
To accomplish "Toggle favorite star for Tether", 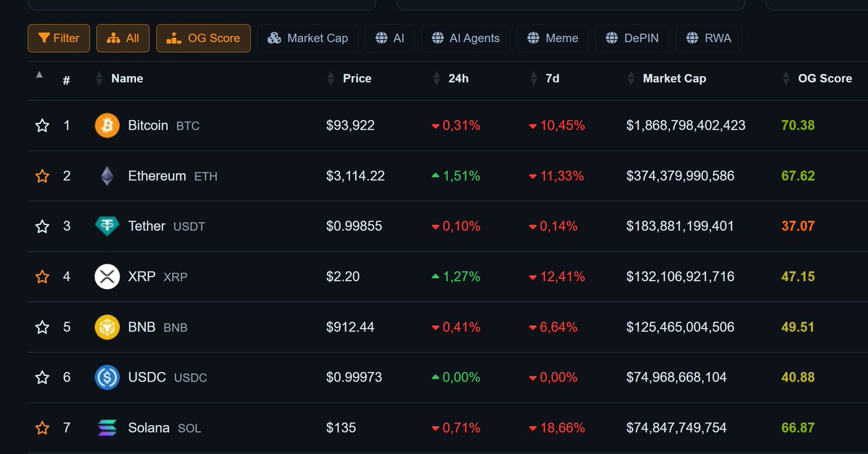I will click(42, 226).
